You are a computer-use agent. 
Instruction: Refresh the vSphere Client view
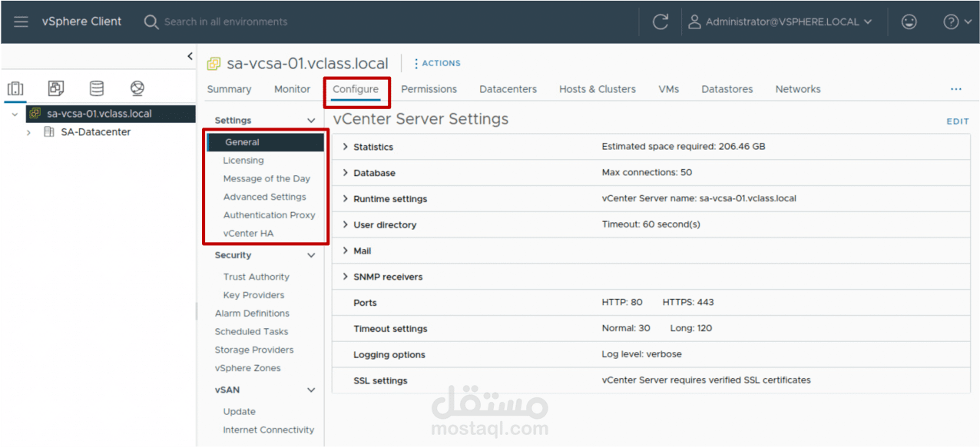pyautogui.click(x=661, y=22)
